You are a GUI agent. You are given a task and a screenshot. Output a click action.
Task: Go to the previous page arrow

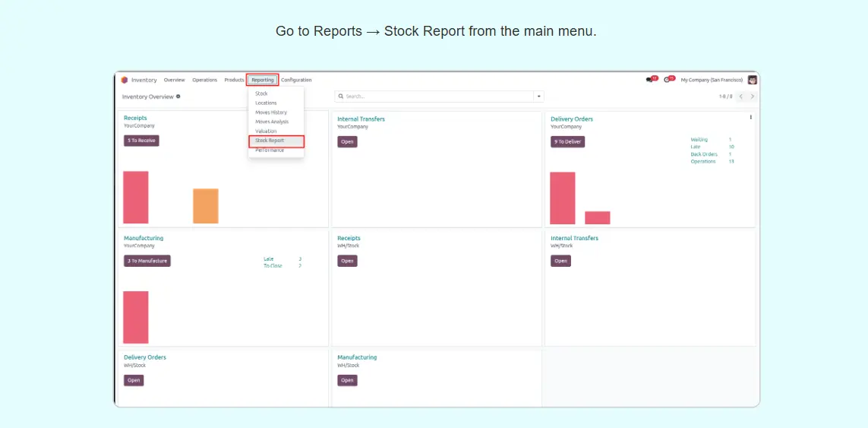click(x=741, y=97)
